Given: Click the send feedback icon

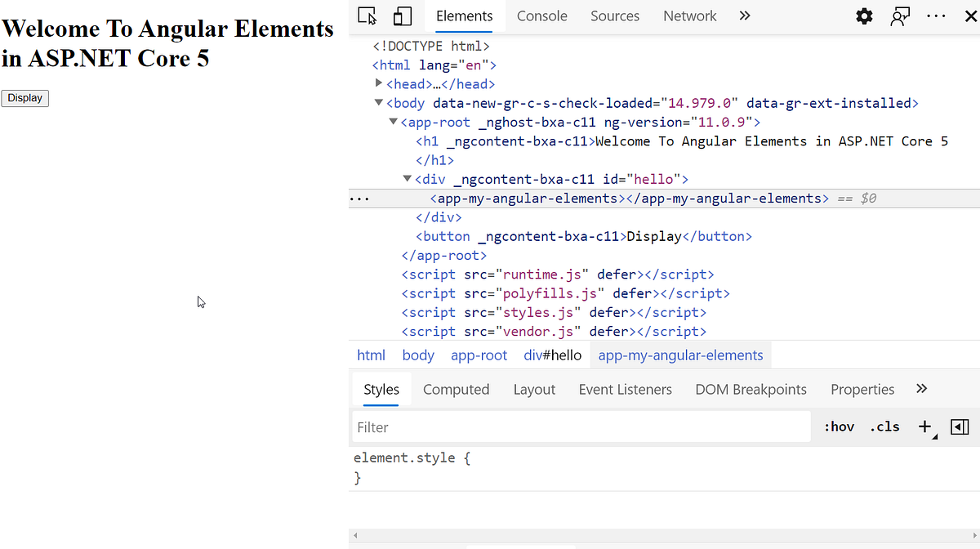Looking at the screenshot, I should pos(900,16).
